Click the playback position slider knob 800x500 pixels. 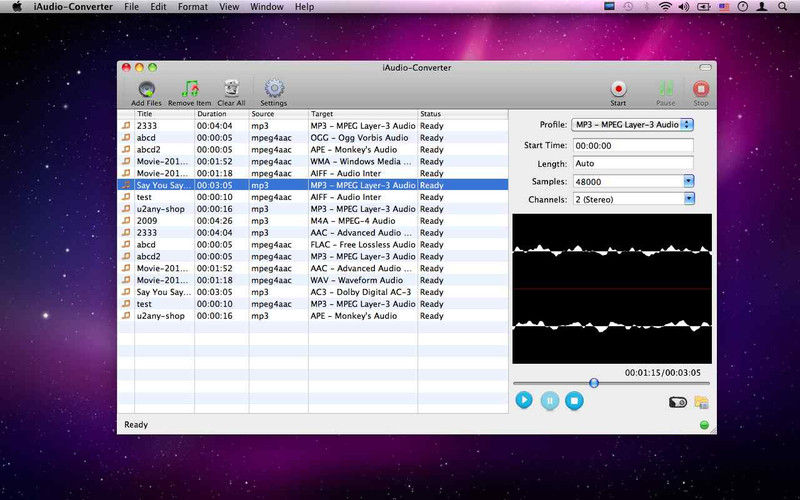[x=594, y=383]
